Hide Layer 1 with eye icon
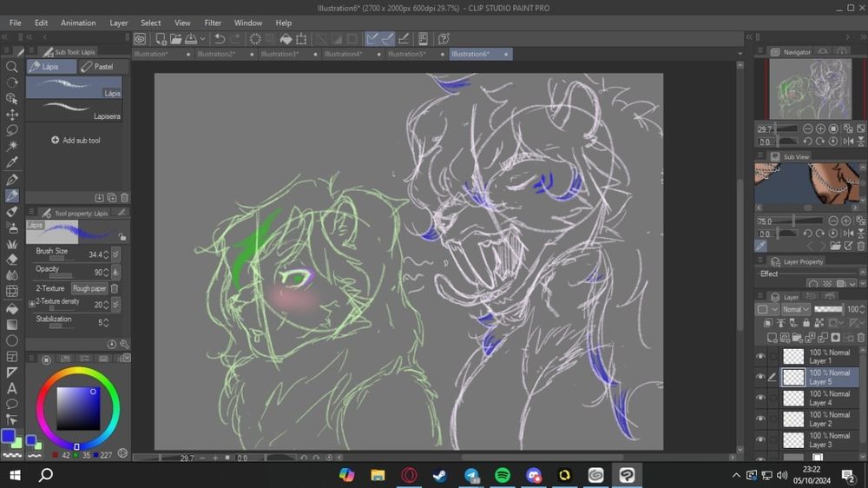This screenshot has height=488, width=868. click(x=760, y=356)
